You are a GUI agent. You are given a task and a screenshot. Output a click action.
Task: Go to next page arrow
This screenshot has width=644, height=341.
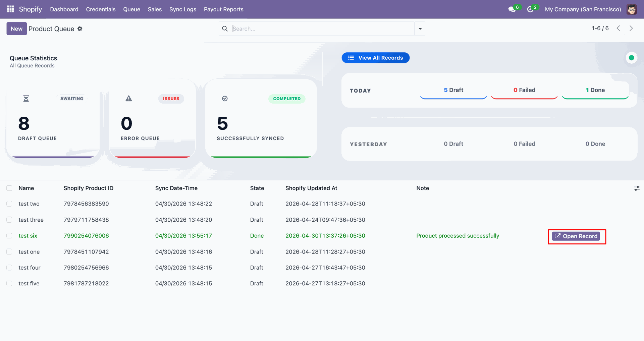[631, 29]
